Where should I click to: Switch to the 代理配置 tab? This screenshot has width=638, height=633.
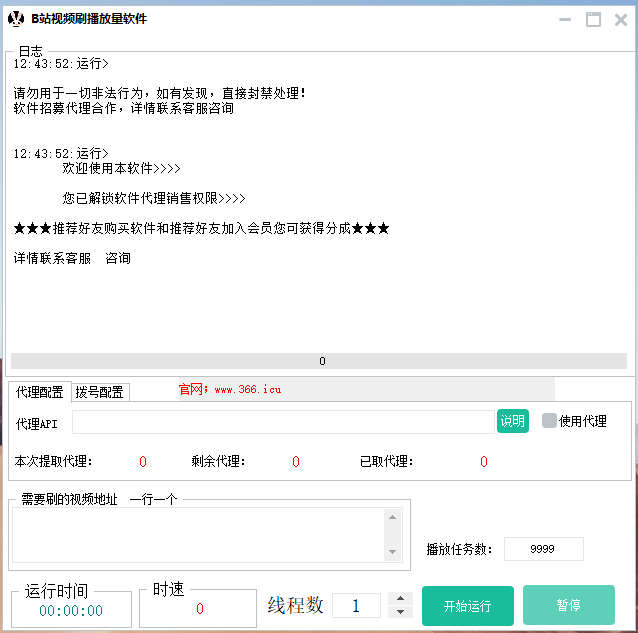(39, 392)
